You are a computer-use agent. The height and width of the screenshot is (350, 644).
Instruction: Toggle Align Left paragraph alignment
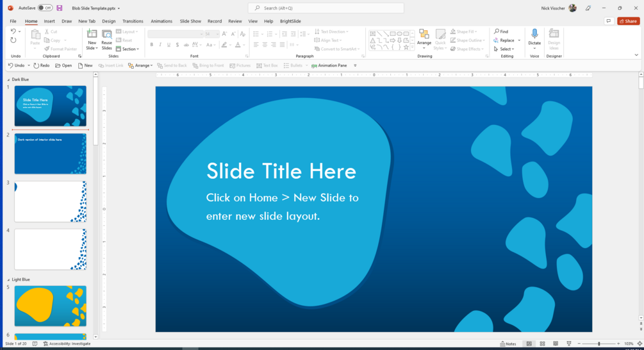(256, 45)
